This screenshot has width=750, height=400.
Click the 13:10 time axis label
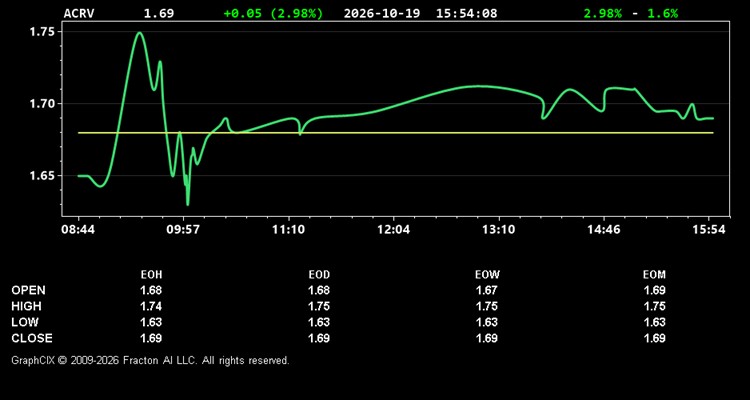(x=499, y=230)
